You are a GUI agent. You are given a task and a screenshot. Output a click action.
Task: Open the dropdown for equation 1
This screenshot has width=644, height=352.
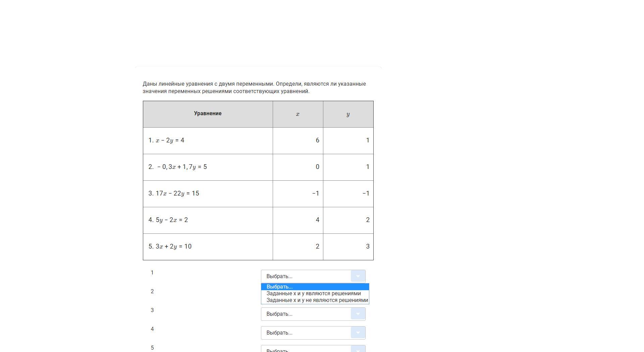point(313,276)
